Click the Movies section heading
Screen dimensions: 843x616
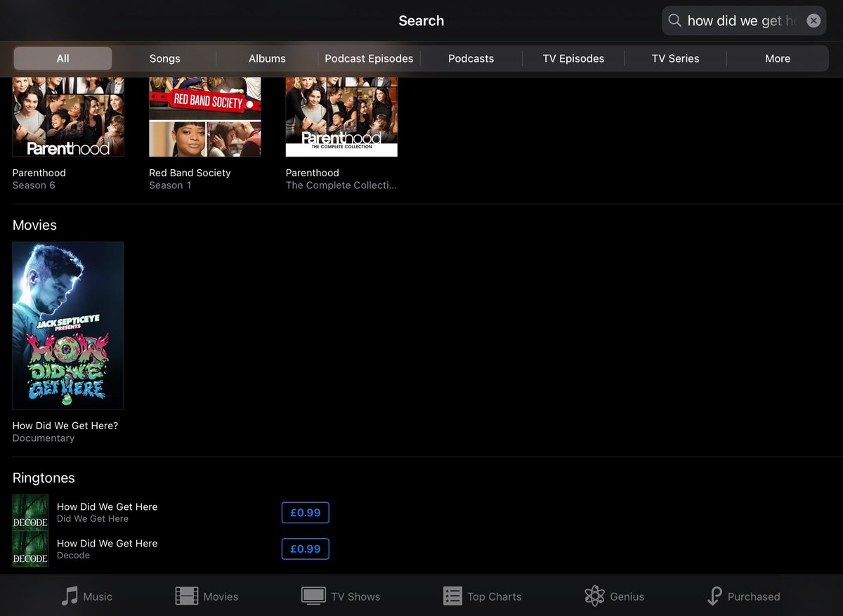pyautogui.click(x=34, y=225)
